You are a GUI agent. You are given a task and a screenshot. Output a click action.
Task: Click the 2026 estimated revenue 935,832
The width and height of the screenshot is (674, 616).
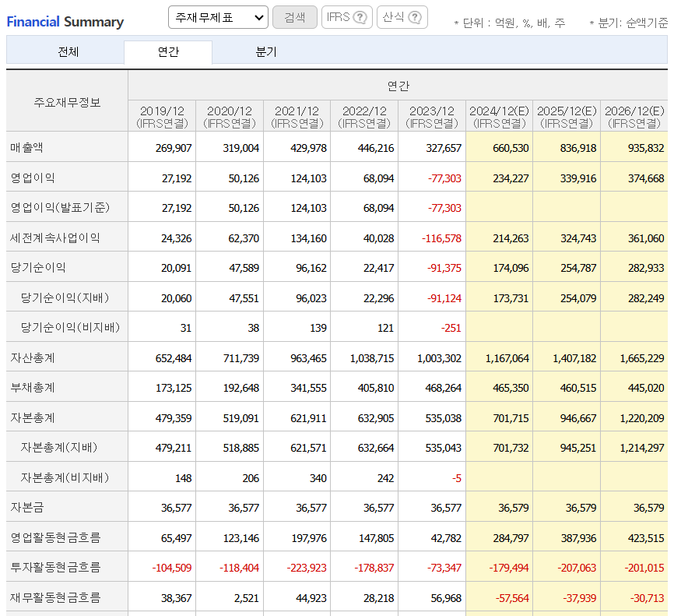[x=646, y=148]
